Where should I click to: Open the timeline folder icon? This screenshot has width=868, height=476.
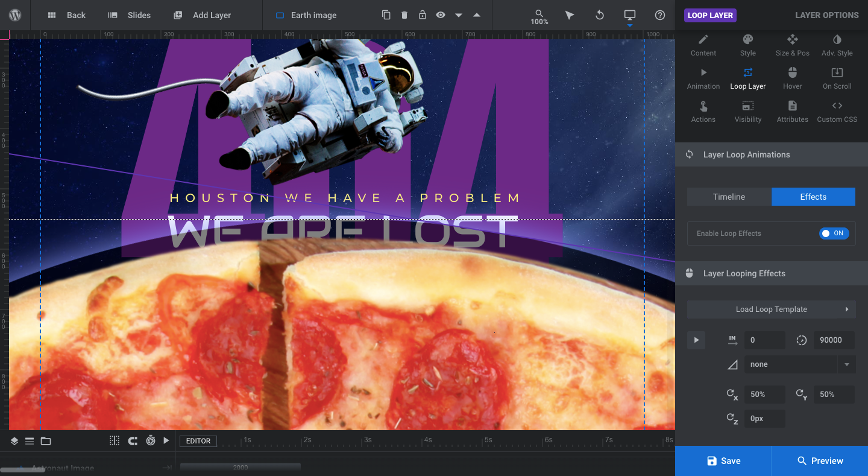coord(46,441)
